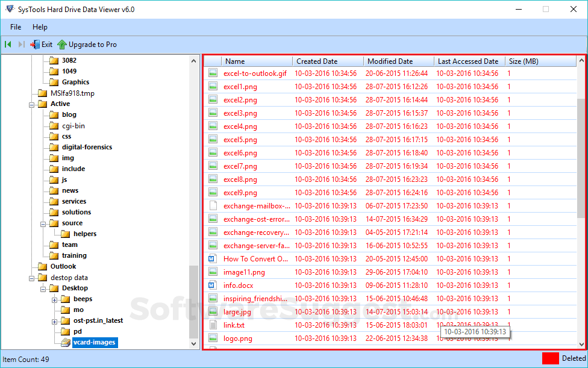
Task: Click the folder tree scroll up arrow
Action: [x=193, y=61]
